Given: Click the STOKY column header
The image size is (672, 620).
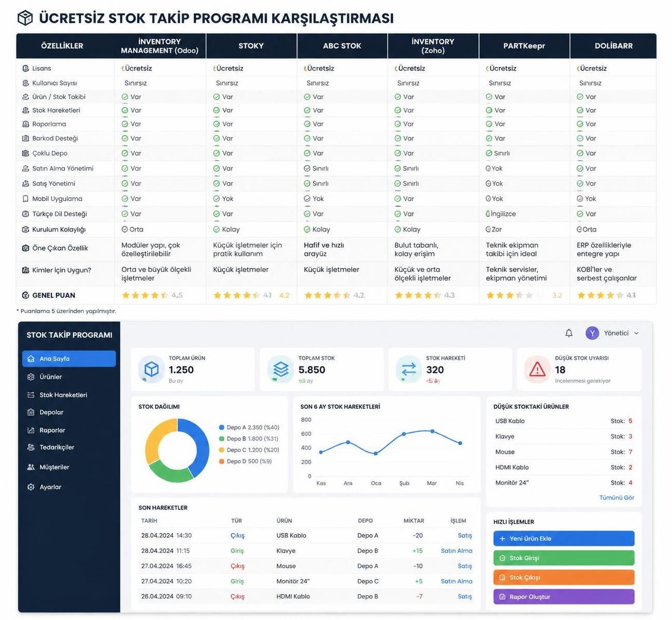Looking at the screenshot, I should click(x=251, y=46).
